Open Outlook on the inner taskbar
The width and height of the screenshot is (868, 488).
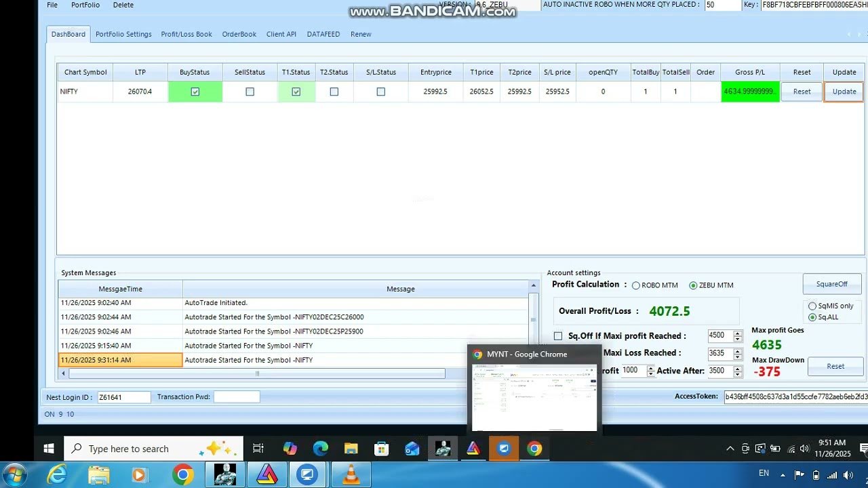[412, 449]
